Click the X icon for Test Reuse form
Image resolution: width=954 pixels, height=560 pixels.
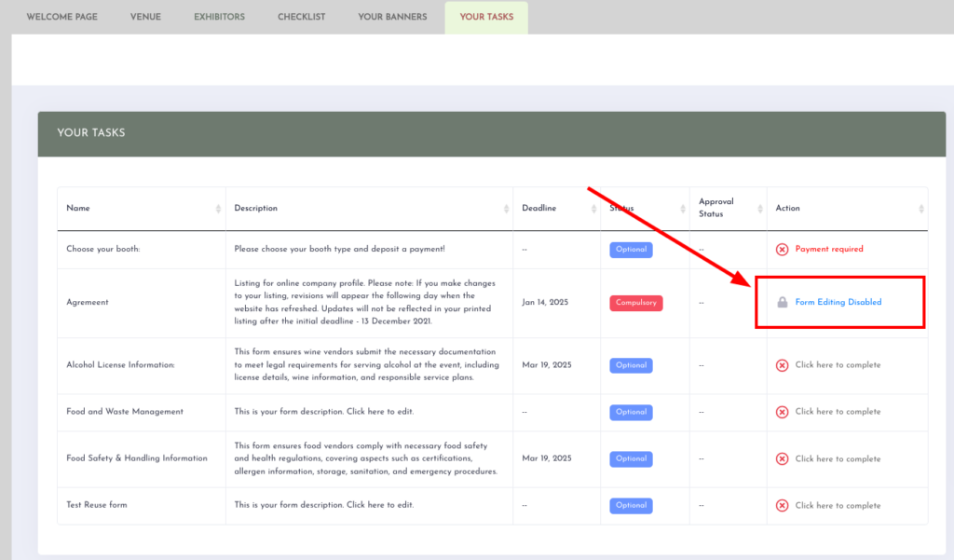click(782, 505)
